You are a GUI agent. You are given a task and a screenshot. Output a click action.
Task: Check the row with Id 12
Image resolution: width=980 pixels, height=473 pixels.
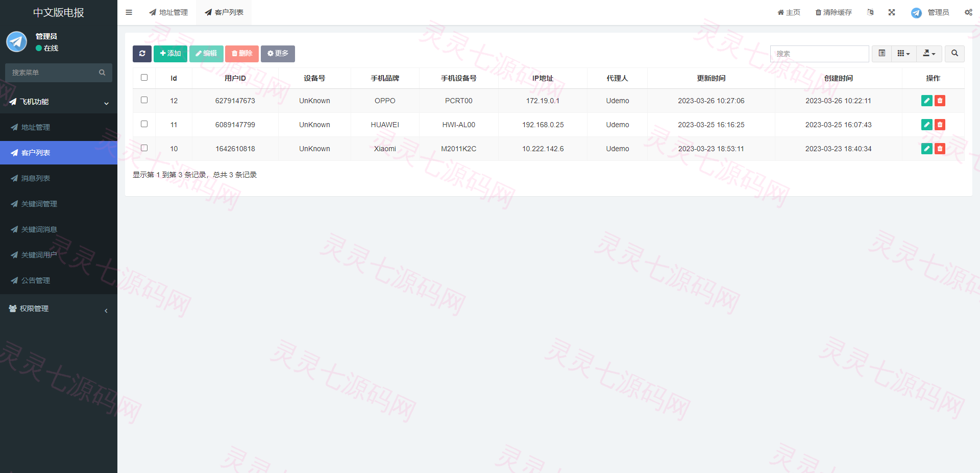tap(144, 100)
